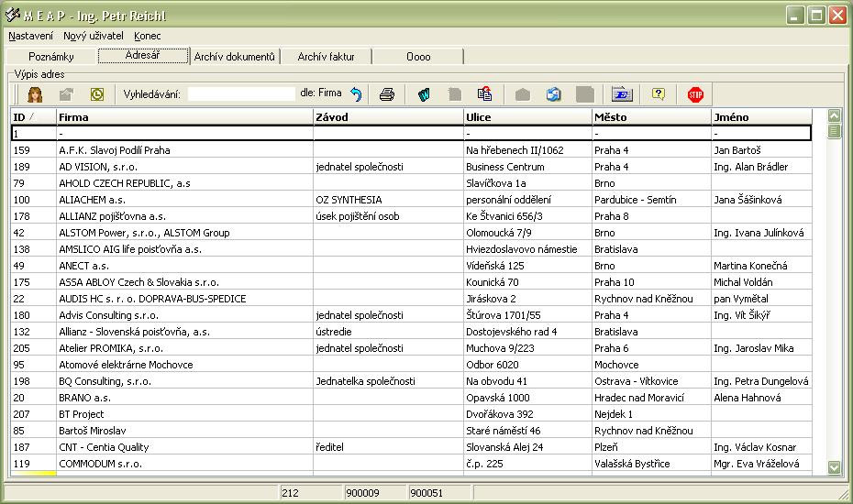Click ALLIANZ pojišťovna a.s. cell
The image size is (853, 504).
[x=185, y=216]
